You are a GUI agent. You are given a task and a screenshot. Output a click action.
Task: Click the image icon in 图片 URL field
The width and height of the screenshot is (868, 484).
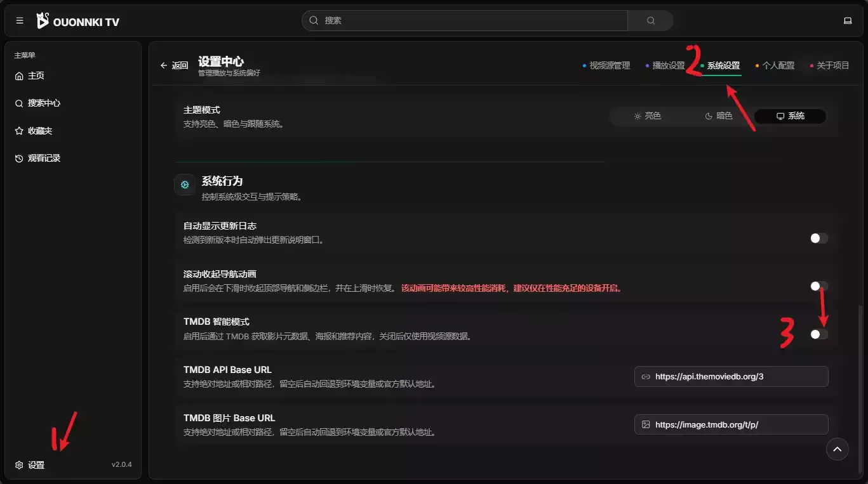pyautogui.click(x=646, y=424)
